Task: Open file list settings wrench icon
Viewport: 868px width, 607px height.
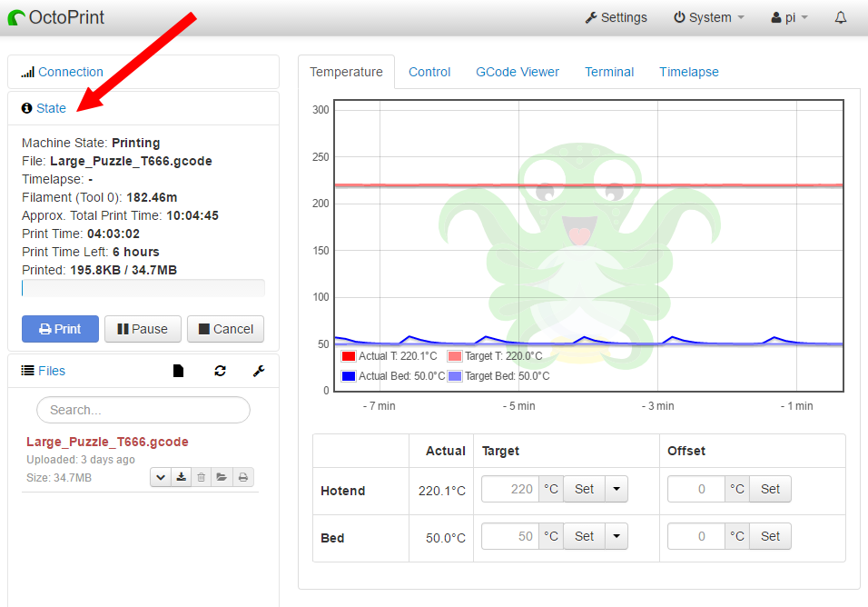Action: (259, 371)
